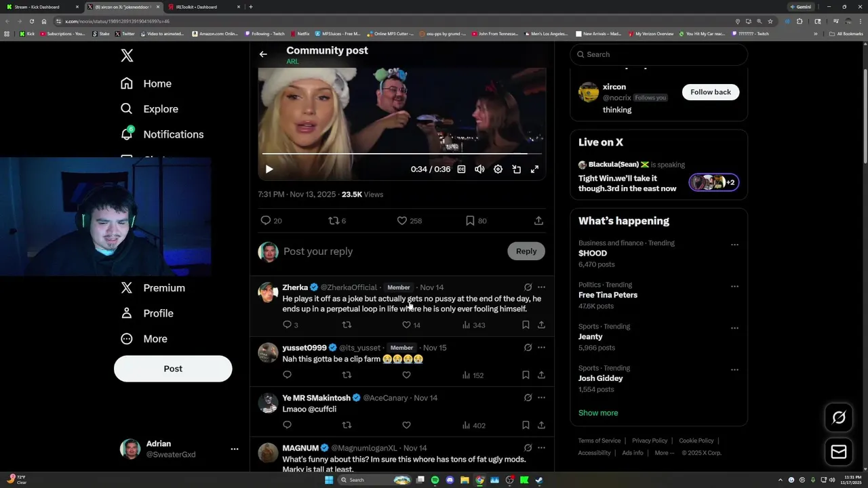Screen dimensions: 868x488
Task: Share Zherka's reply
Action: click(541, 325)
